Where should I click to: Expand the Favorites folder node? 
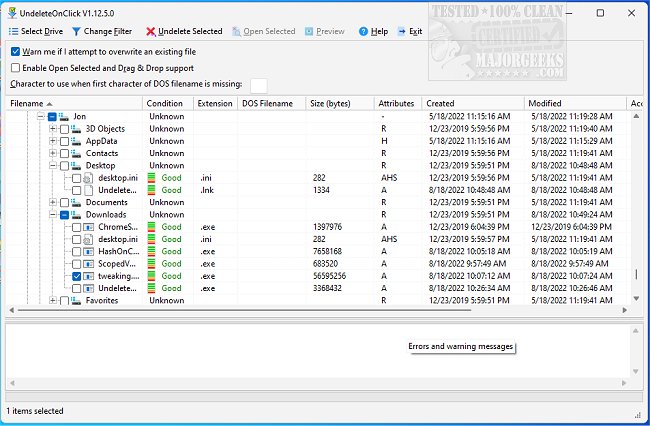click(x=53, y=301)
